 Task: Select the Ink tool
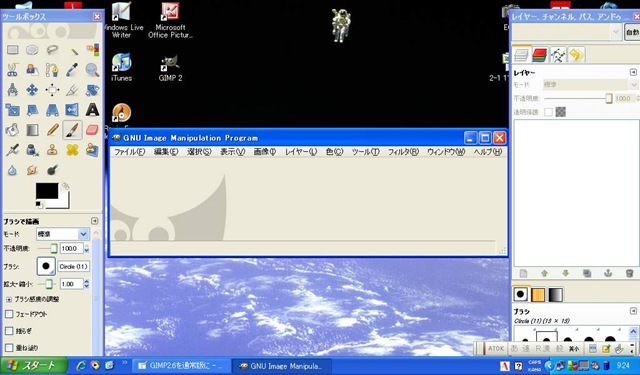click(32, 150)
